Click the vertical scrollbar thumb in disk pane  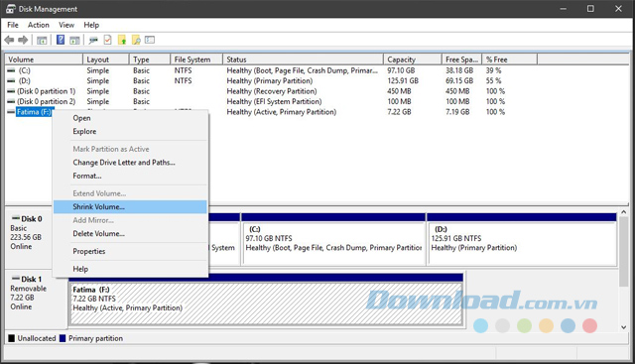(624, 251)
